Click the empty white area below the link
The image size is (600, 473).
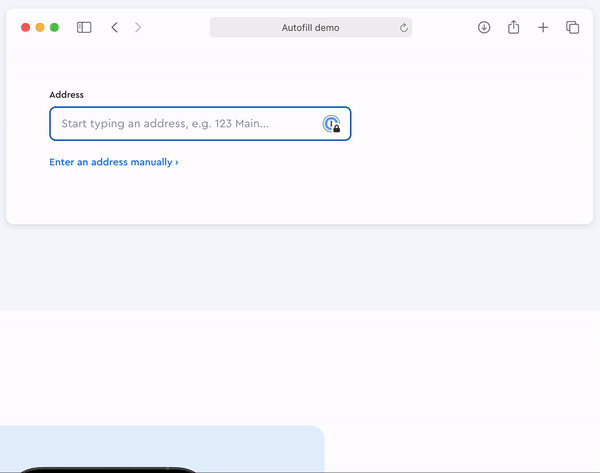click(300, 195)
